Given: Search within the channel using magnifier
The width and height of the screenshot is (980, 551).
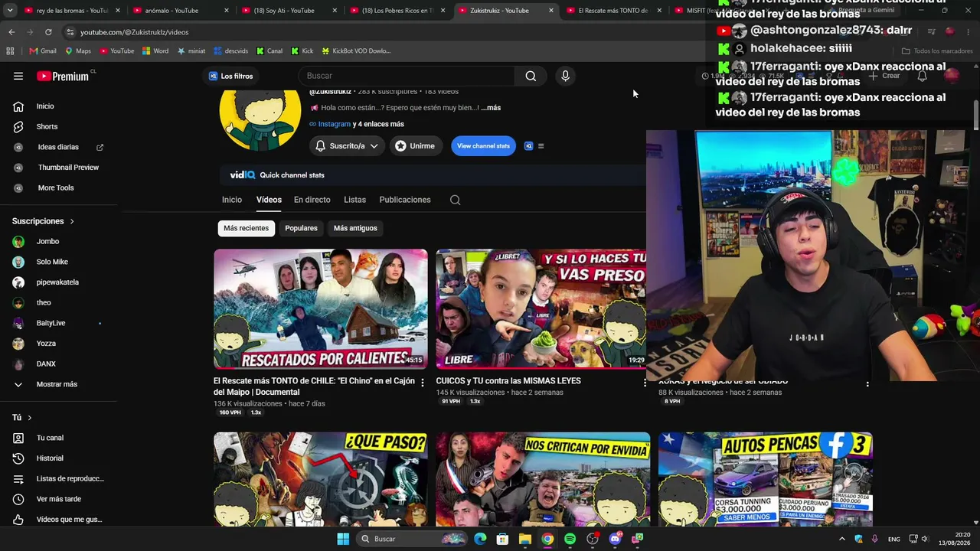Looking at the screenshot, I should [455, 200].
